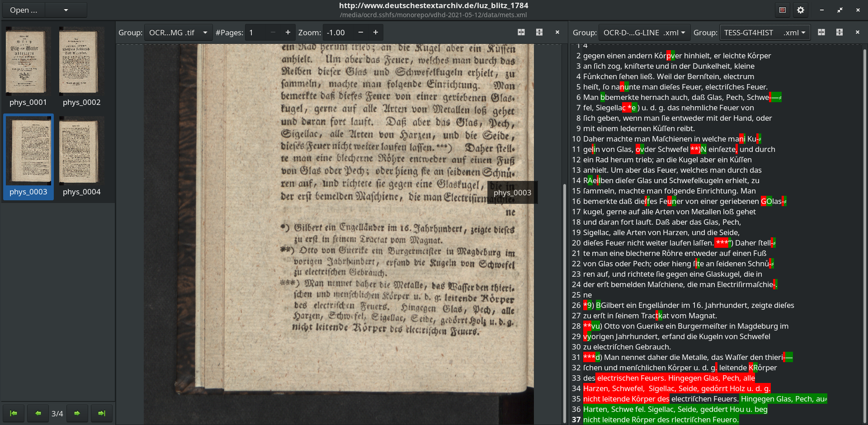Screen dimensions: 868x425
Task: Click the 3/4 page indicator
Action: 57,414
